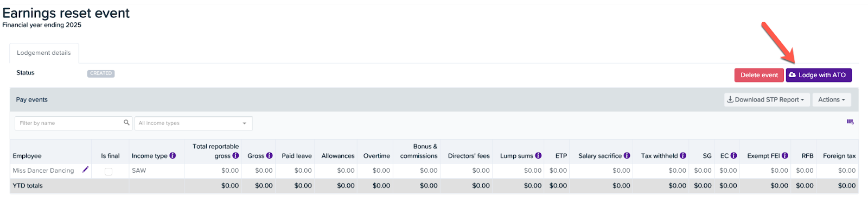Click the red Delete event button

(759, 75)
